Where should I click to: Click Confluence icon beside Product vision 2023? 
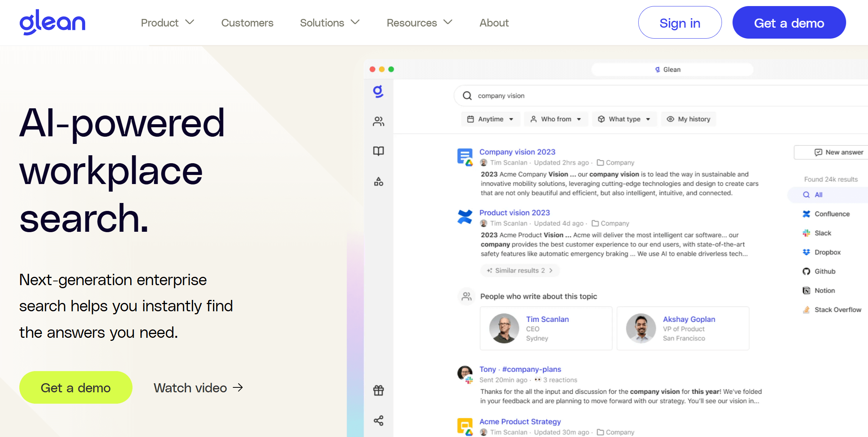[465, 217]
